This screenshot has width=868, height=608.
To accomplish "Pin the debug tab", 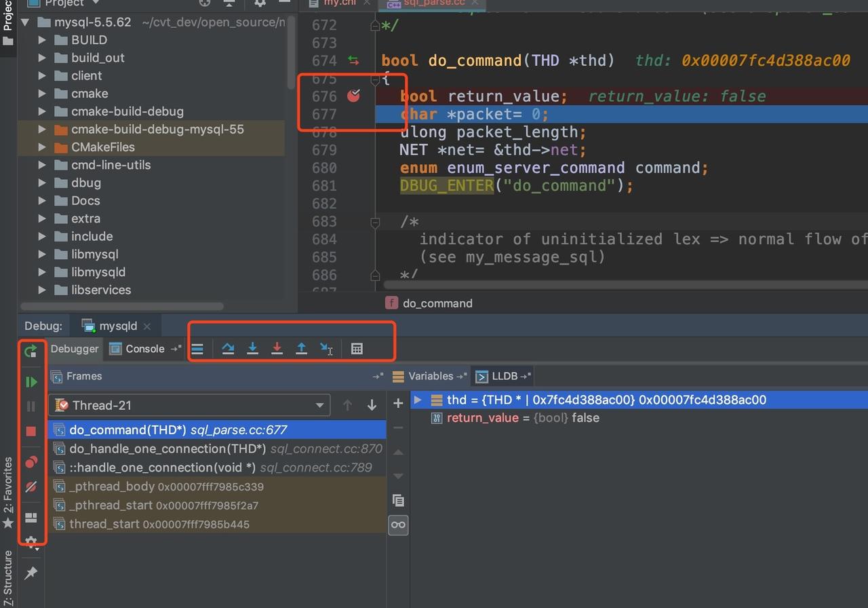I will coord(31,573).
